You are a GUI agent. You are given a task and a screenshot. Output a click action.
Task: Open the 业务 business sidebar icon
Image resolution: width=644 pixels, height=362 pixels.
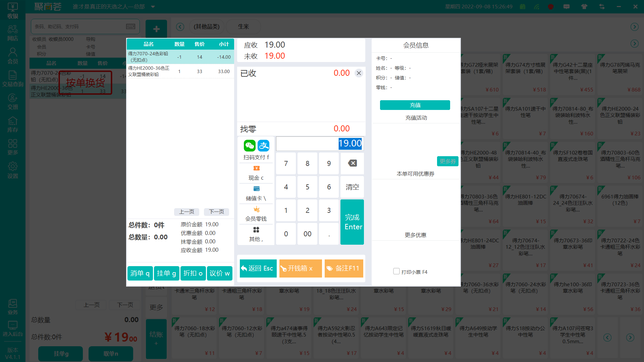point(12,307)
